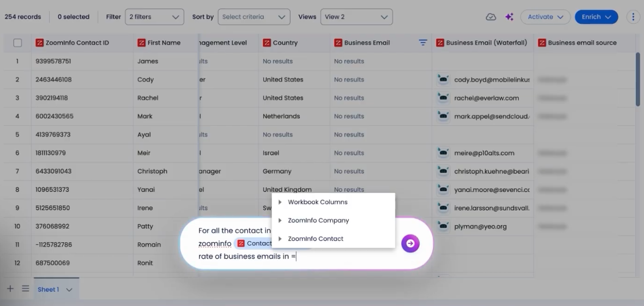Click the 254 records count
The image size is (644, 306).
[x=23, y=17]
